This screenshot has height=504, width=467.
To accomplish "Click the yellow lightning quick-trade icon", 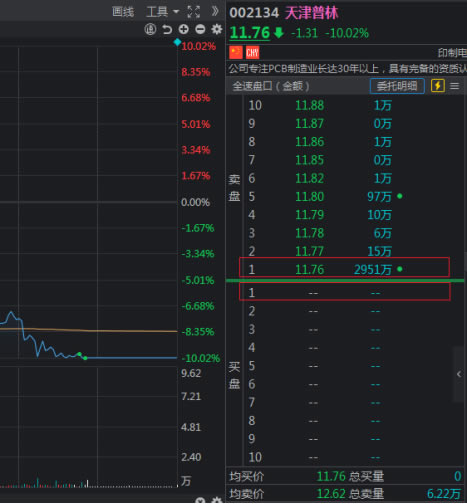I will point(438,86).
